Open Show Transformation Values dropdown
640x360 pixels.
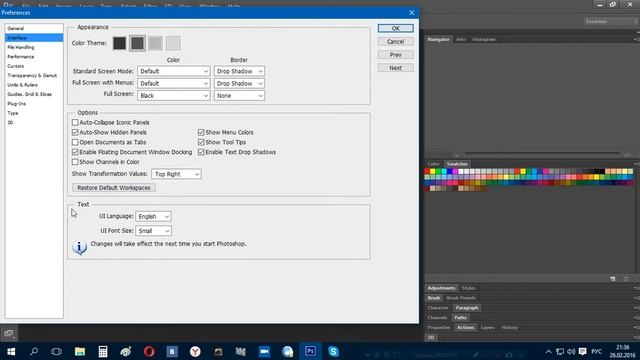coord(176,174)
